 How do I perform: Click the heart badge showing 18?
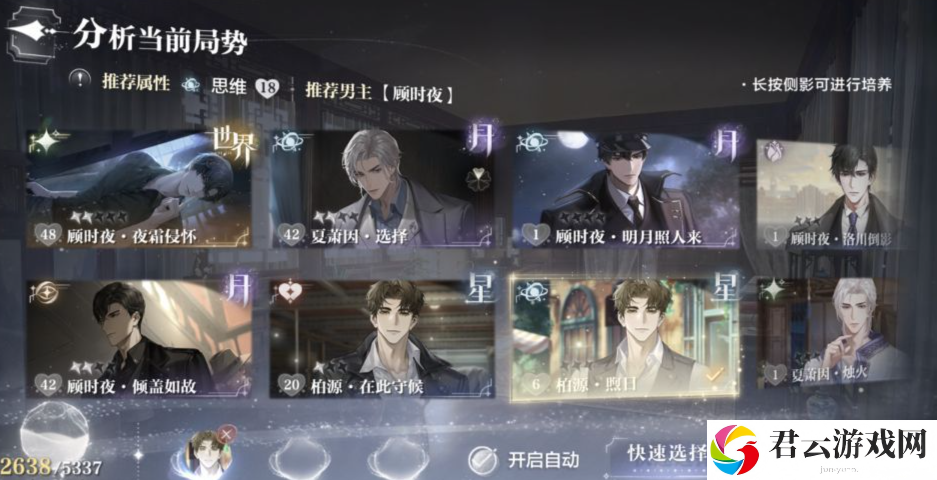tap(267, 88)
